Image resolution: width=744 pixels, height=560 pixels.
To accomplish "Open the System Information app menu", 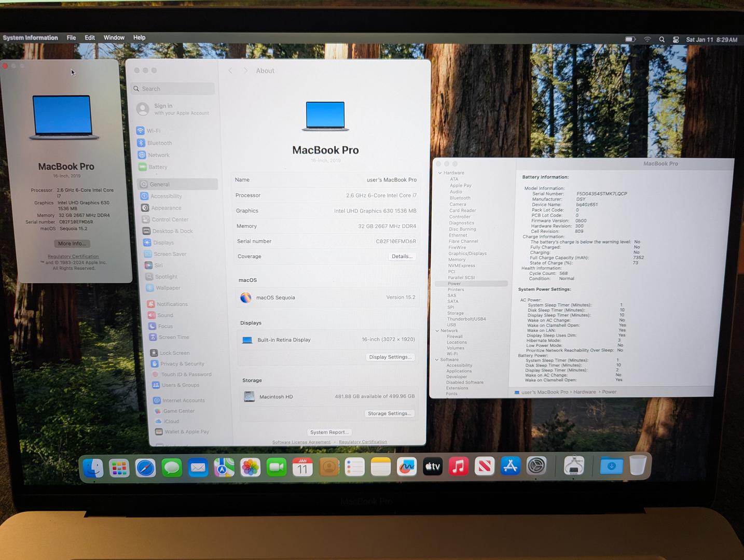I will [x=30, y=38].
